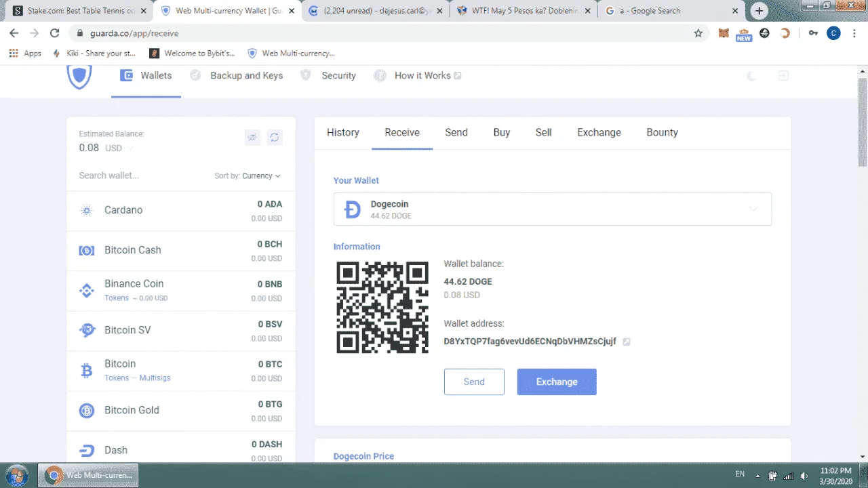Screen dimensions: 868x488
Task: Open the dark round extension icon
Action: tap(765, 33)
